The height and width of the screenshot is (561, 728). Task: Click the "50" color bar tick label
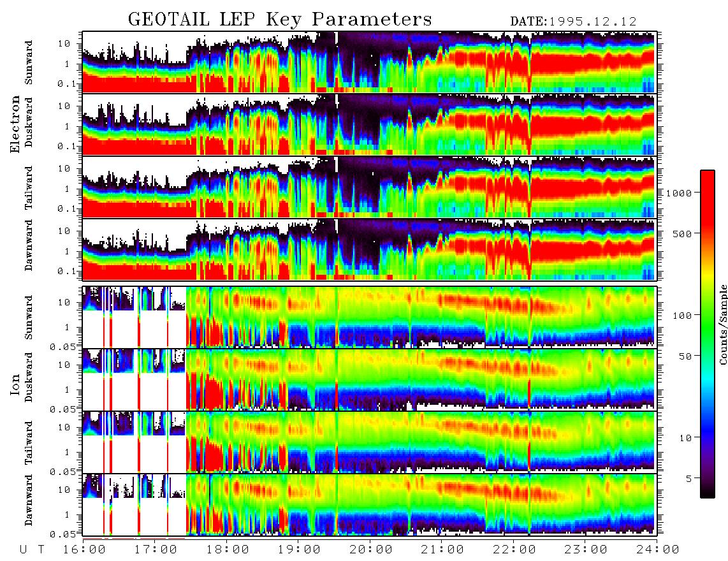point(685,356)
